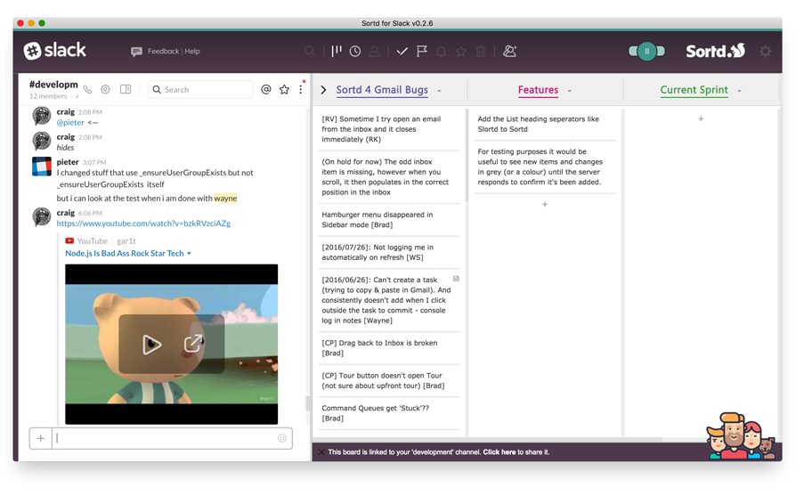Expand the board list with chevron arrow
812x504 pixels.
(324, 90)
